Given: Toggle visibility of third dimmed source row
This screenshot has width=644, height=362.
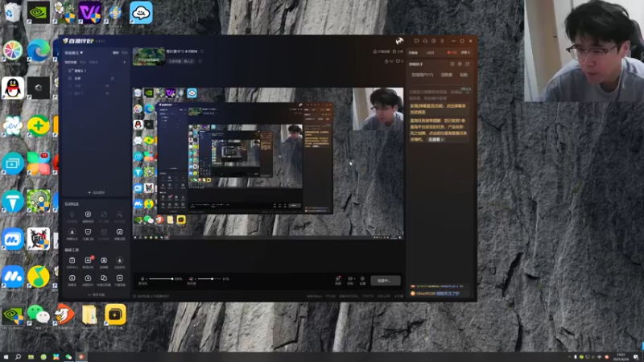Looking at the screenshot, I should [x=107, y=86].
